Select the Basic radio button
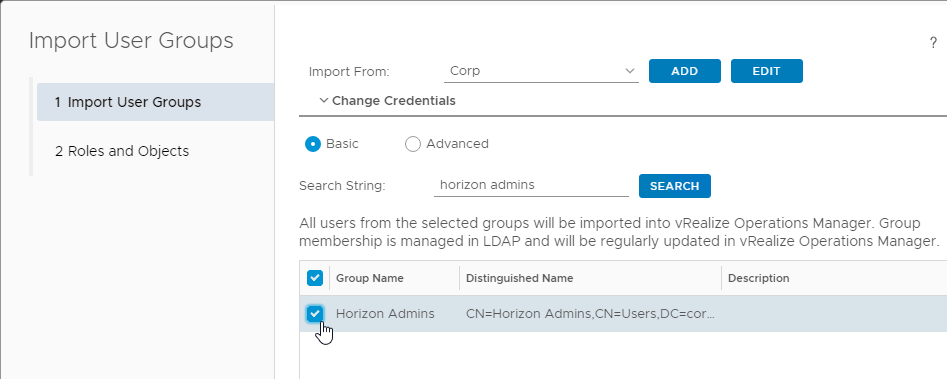The height and width of the screenshot is (379, 947). tap(312, 144)
